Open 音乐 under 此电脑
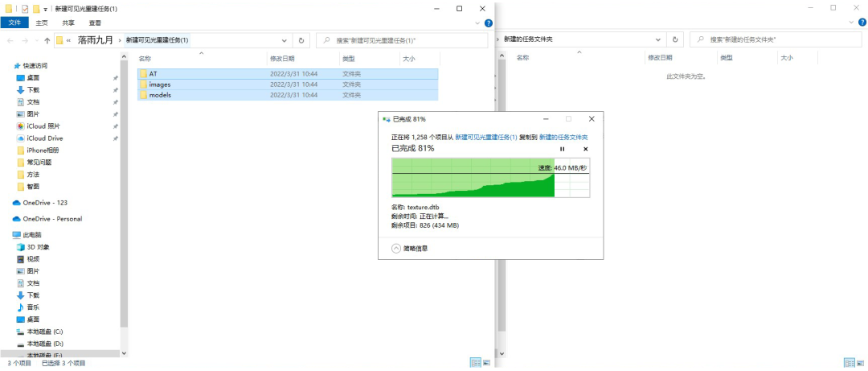Viewport: 868px width, 371px height. point(33,307)
